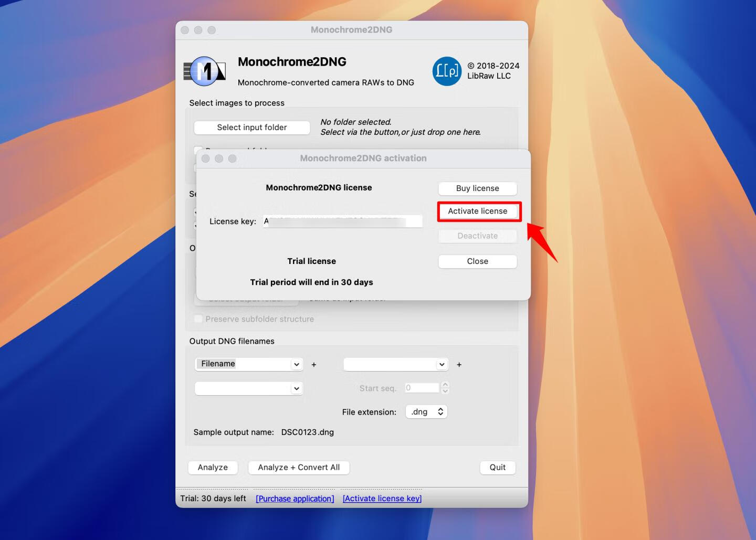
Task: Click the Monochrome2DNG app logo icon
Action: point(205,71)
